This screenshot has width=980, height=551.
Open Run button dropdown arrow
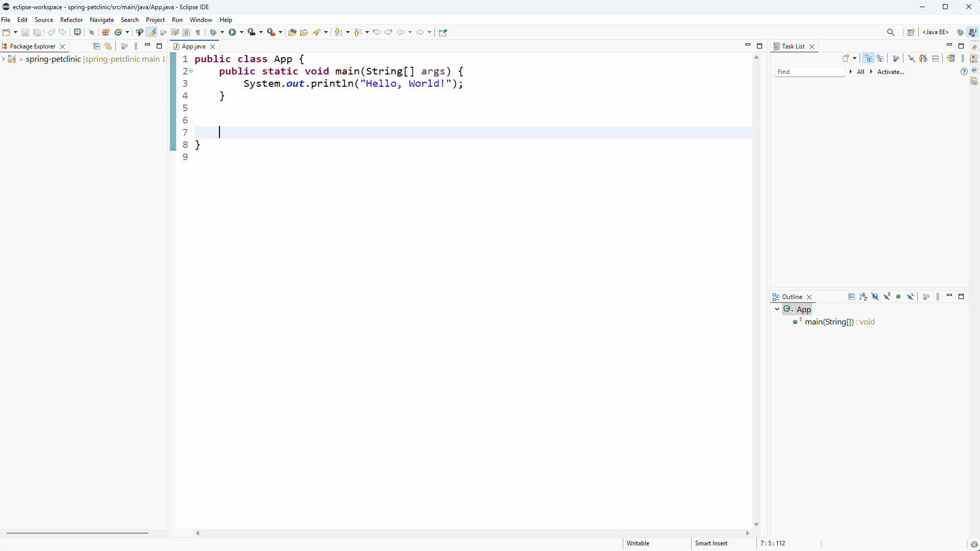(241, 32)
